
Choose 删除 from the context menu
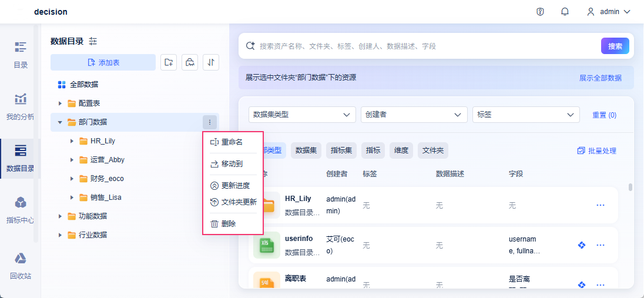[233, 224]
